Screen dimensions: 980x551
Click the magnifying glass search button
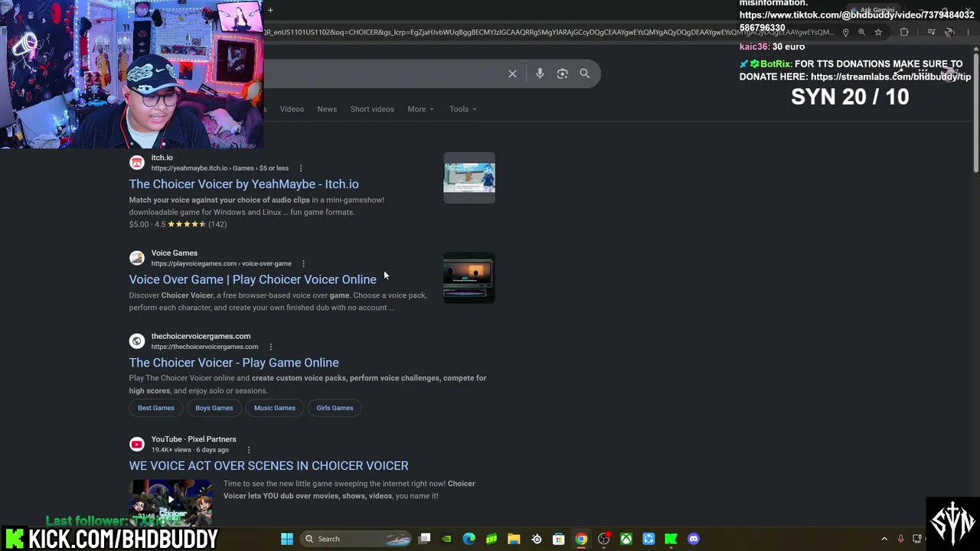585,73
